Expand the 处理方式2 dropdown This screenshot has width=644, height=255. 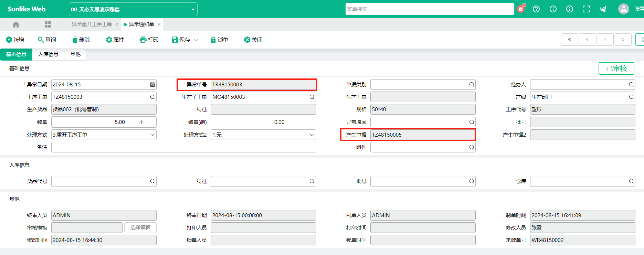pos(312,135)
